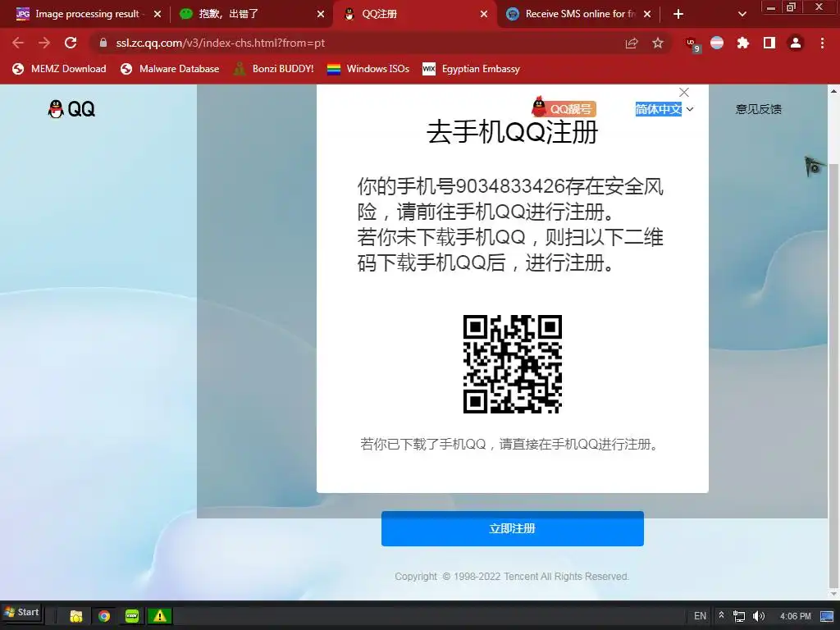Minimize the Chrome window
Viewport: 840px width, 630px height.
pos(771,7)
